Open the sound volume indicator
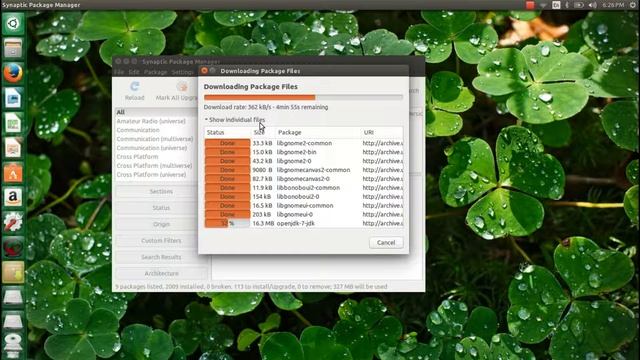Image resolution: width=640 pixels, height=360 pixels. pos(593,5)
